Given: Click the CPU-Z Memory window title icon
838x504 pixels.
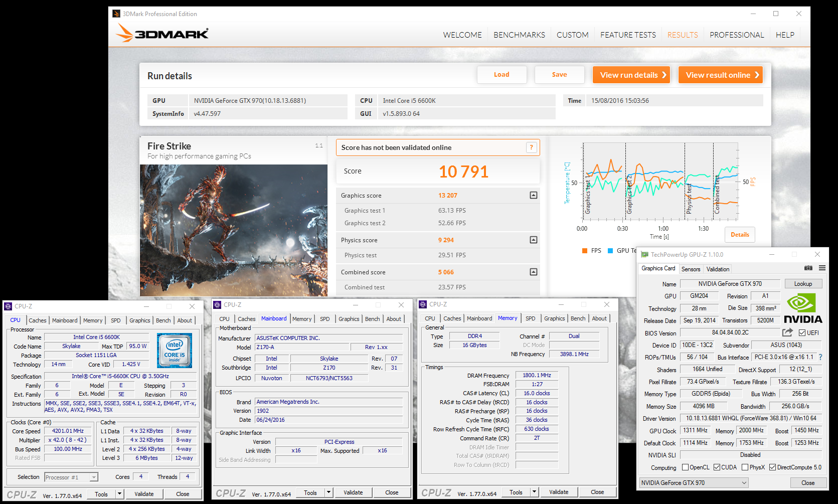Looking at the screenshot, I should point(423,304).
